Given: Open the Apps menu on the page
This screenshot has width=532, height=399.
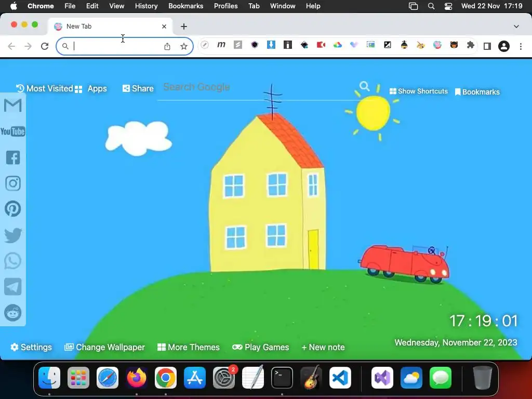Looking at the screenshot, I should pos(90,89).
